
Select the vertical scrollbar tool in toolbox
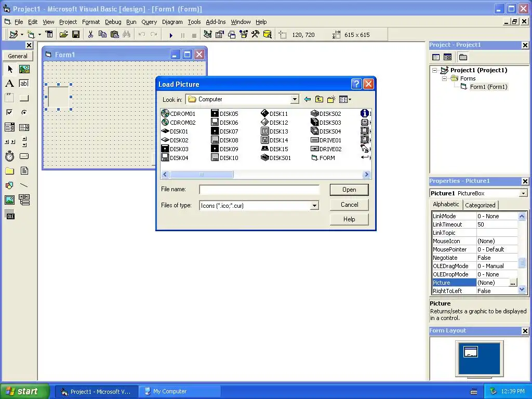click(24, 142)
